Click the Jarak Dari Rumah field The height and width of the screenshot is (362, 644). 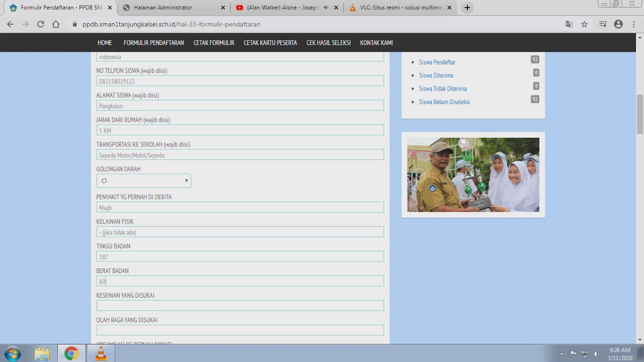coord(240,130)
